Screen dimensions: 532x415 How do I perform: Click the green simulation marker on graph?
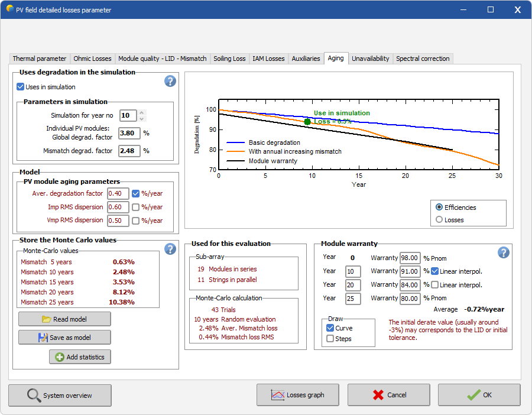pos(307,122)
